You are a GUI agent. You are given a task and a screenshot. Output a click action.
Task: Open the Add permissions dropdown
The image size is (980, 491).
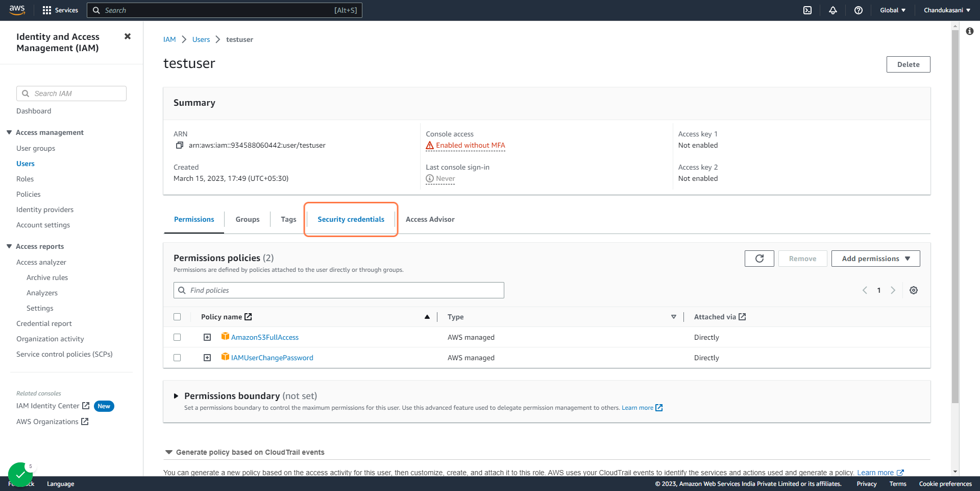coord(875,259)
